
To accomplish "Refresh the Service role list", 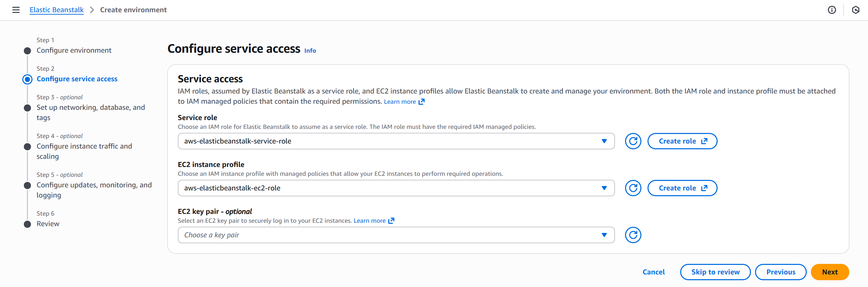I will click(x=633, y=141).
